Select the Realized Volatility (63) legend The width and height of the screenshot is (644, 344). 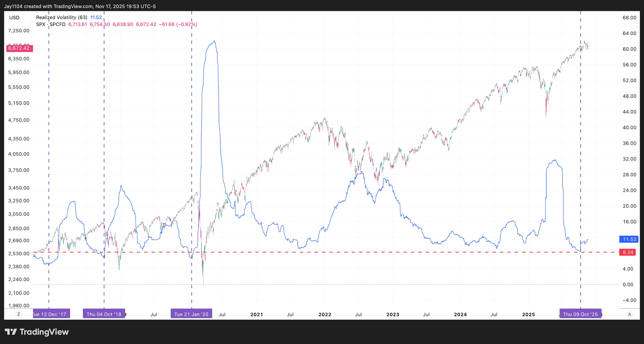coord(62,17)
